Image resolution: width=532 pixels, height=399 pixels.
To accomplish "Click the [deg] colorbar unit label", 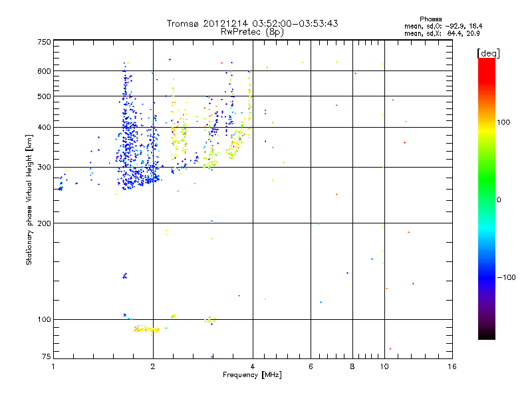I will [x=488, y=53].
